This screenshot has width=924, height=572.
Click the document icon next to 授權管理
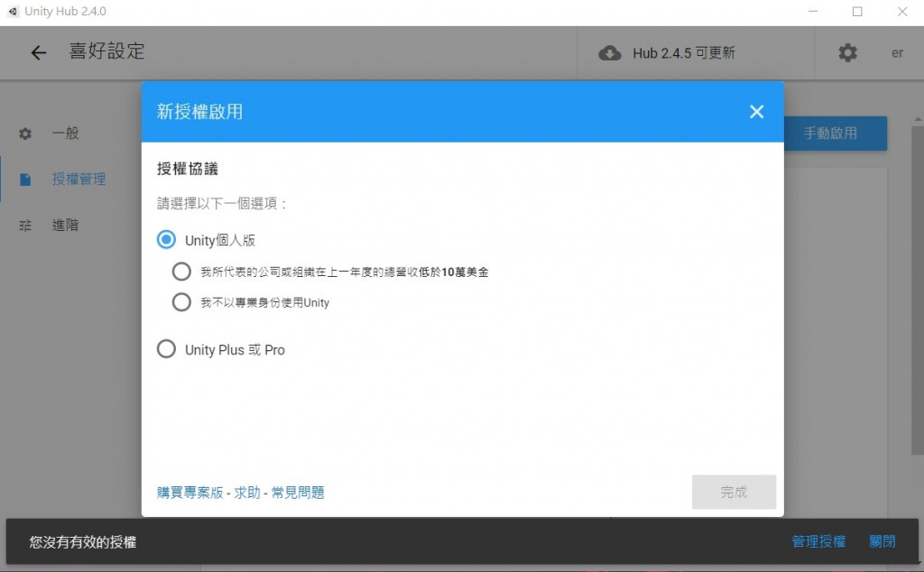point(25,179)
